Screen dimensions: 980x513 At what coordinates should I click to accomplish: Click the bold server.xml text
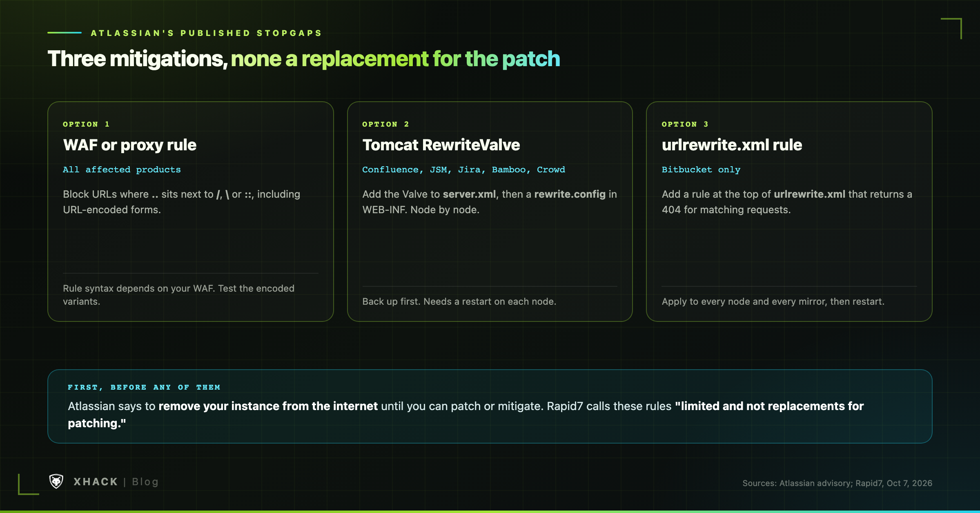[469, 194]
